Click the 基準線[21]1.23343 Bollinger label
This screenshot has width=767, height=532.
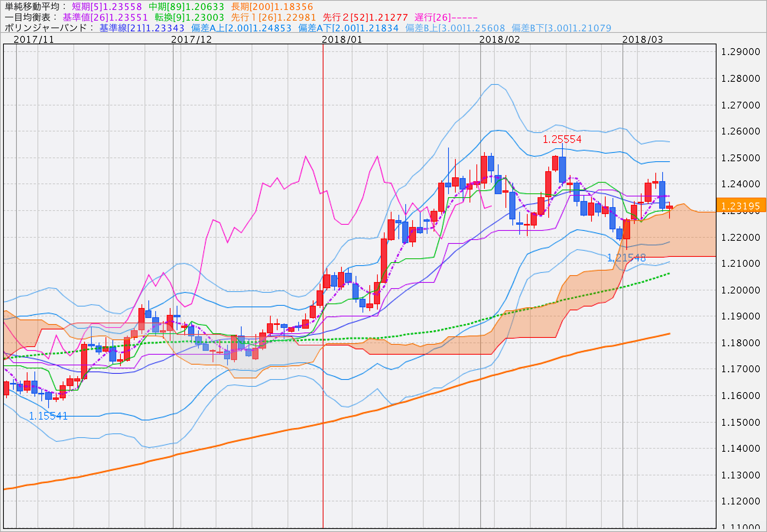142,28
